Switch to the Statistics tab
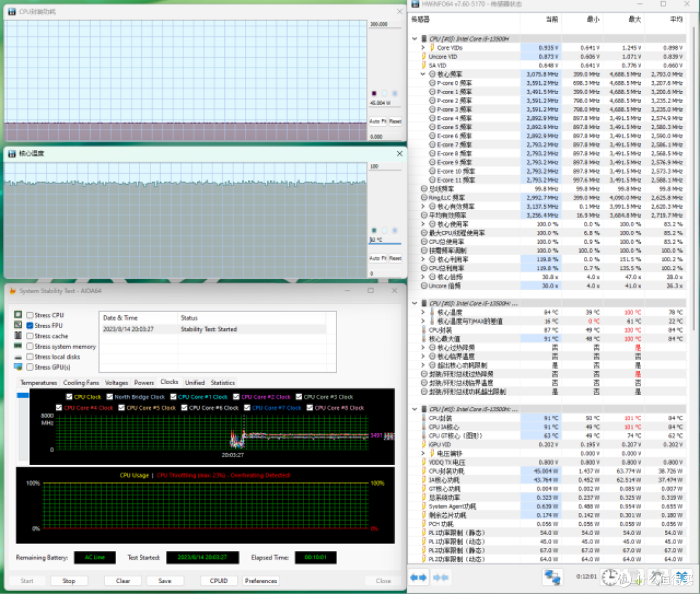This screenshot has height=594, width=700. point(223,383)
